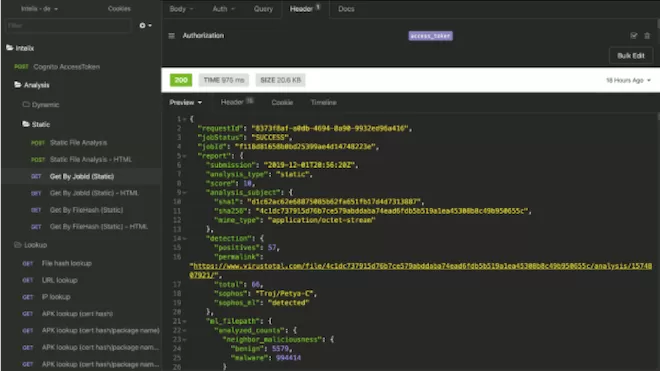Open the filter settings gear dropdown

pos(145,26)
